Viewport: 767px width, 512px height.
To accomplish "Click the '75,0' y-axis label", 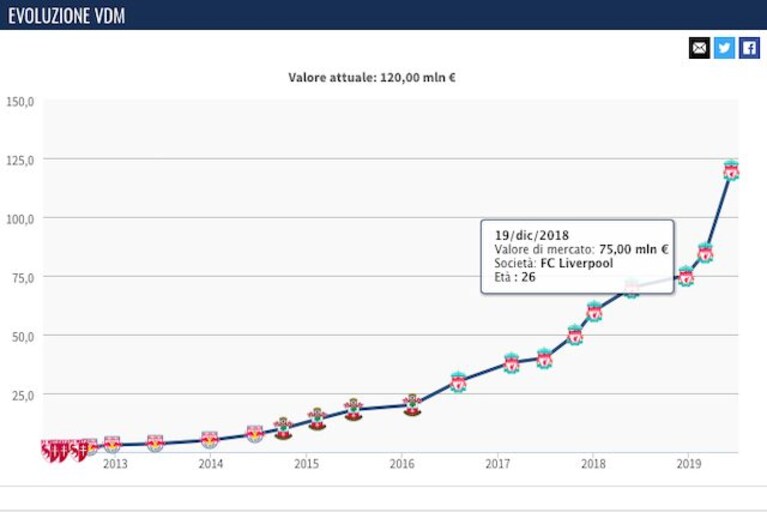I will pos(23,278).
